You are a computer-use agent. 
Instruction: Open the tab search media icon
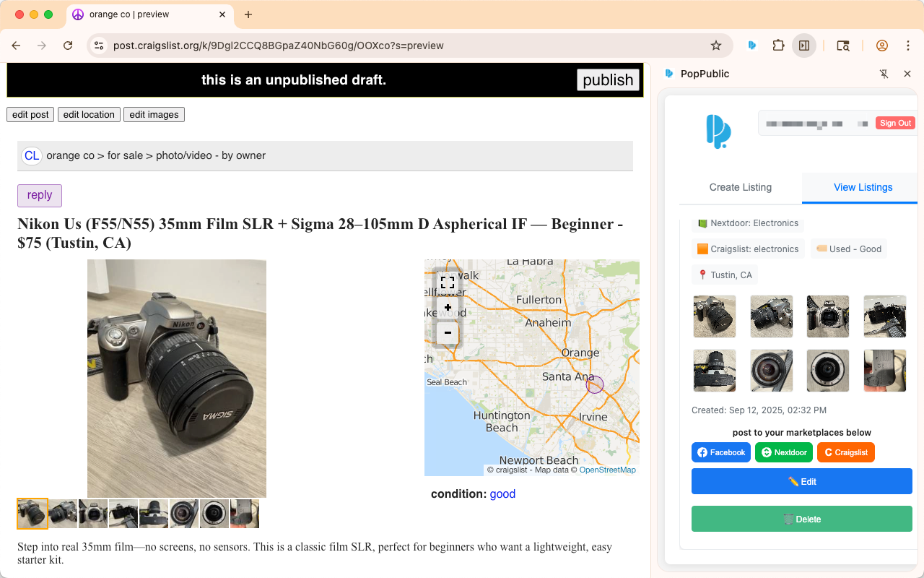point(843,46)
